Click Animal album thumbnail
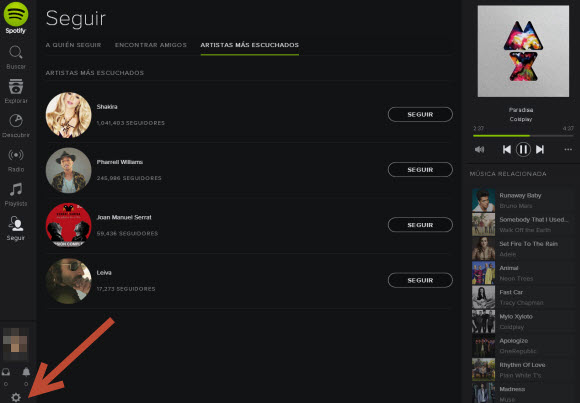The width and height of the screenshot is (580, 403). click(483, 273)
